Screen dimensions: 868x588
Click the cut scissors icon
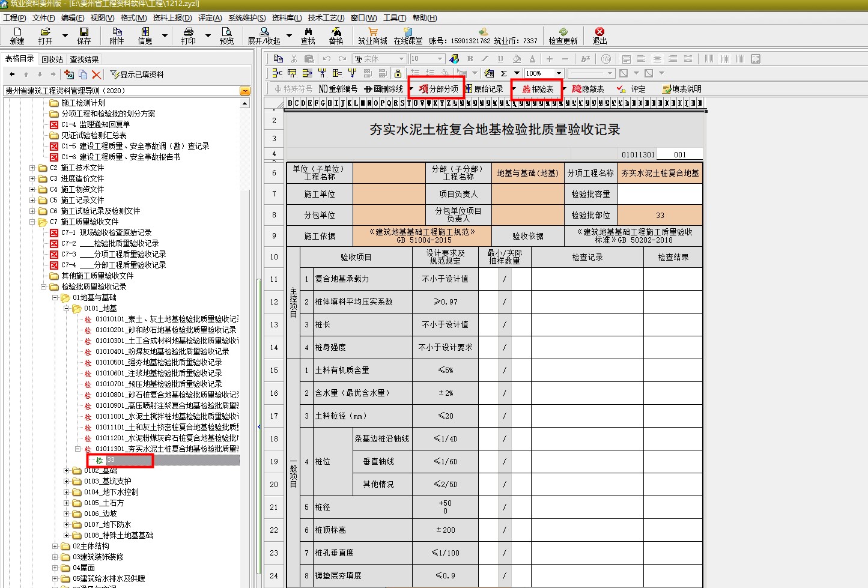(x=294, y=58)
